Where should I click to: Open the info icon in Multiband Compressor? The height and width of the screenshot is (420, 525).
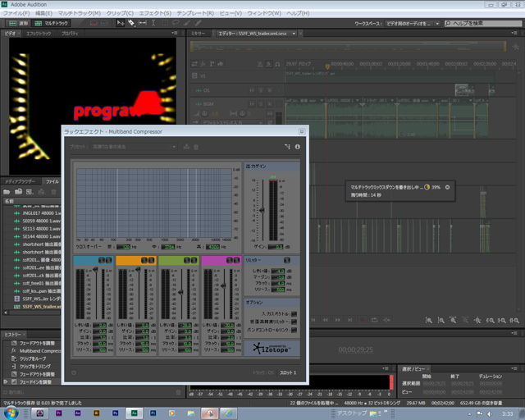(x=297, y=147)
